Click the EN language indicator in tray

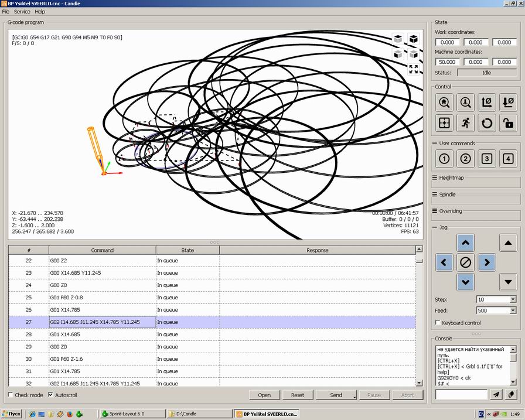tap(482, 414)
